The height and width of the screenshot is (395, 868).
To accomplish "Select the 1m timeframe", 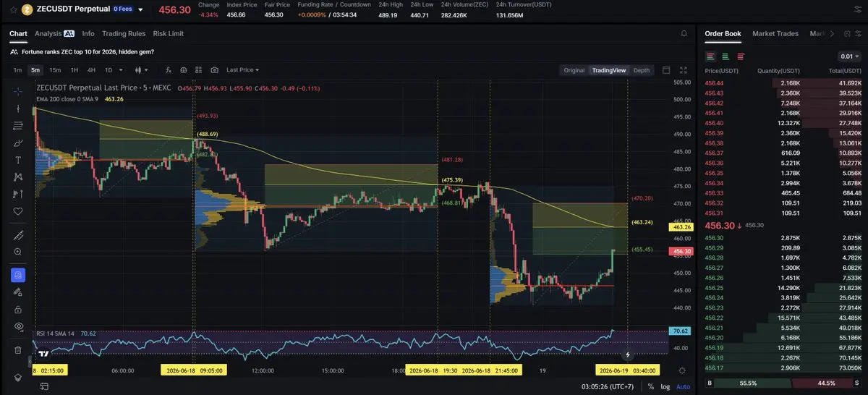I will pos(17,70).
